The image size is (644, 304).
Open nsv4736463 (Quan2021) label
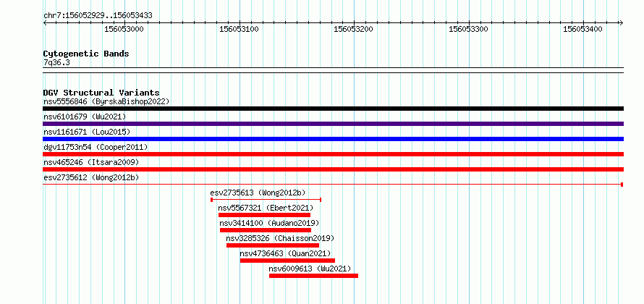pos(285,253)
